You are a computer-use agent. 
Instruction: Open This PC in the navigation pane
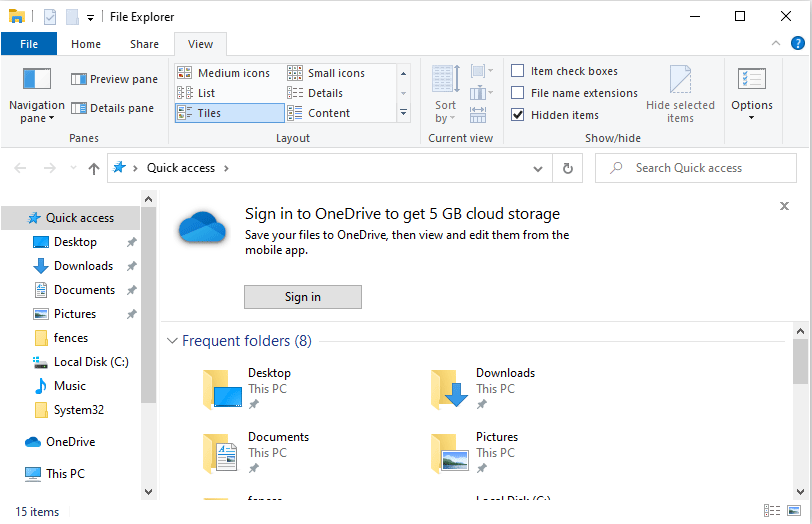pos(55,474)
